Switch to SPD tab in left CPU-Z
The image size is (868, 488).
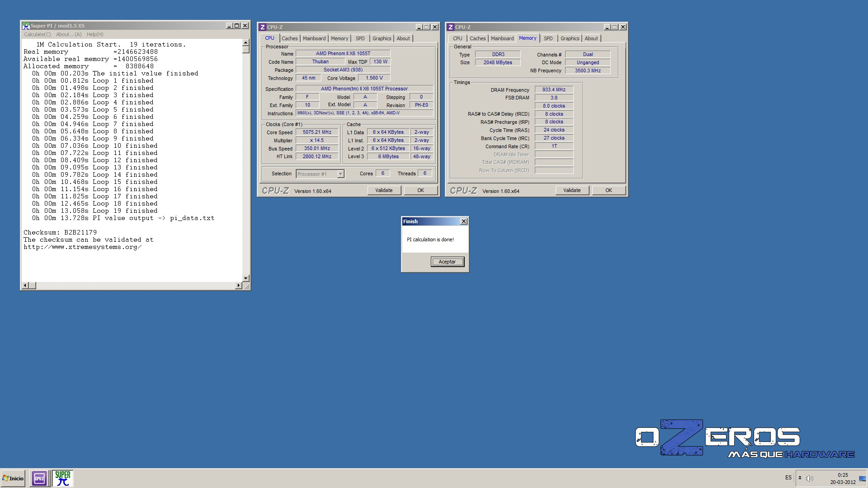click(x=360, y=38)
